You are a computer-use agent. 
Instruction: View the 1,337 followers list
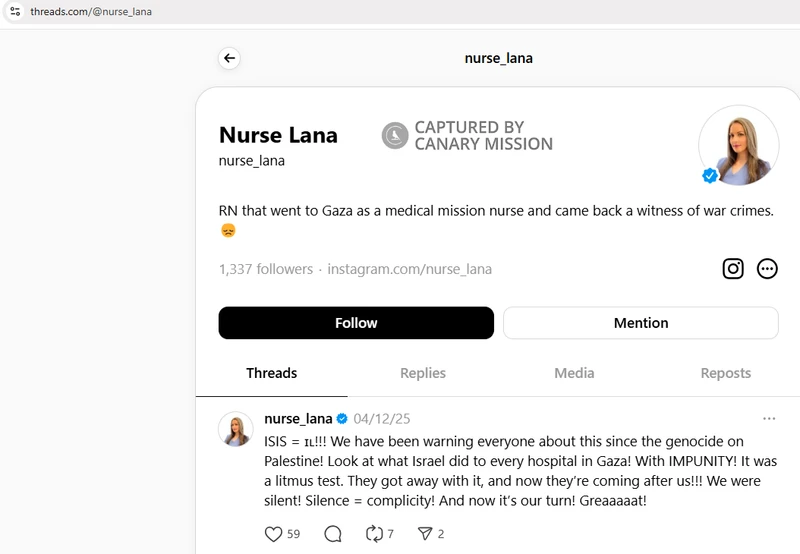(265, 269)
